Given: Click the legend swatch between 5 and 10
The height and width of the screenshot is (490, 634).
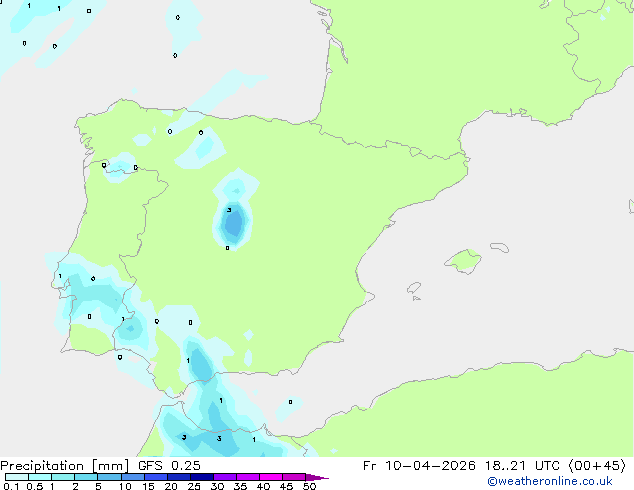Looking at the screenshot, I should pyautogui.click(x=109, y=477).
